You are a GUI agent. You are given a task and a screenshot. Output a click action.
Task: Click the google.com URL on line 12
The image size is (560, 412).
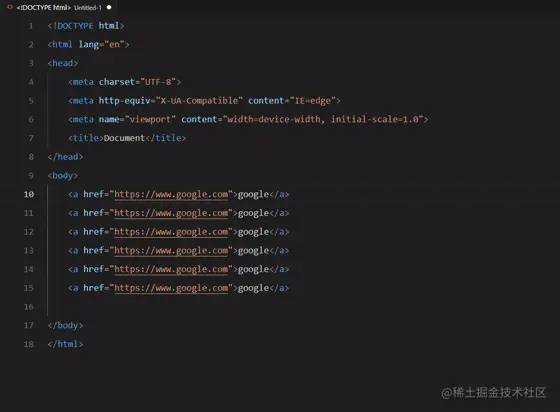(x=171, y=232)
